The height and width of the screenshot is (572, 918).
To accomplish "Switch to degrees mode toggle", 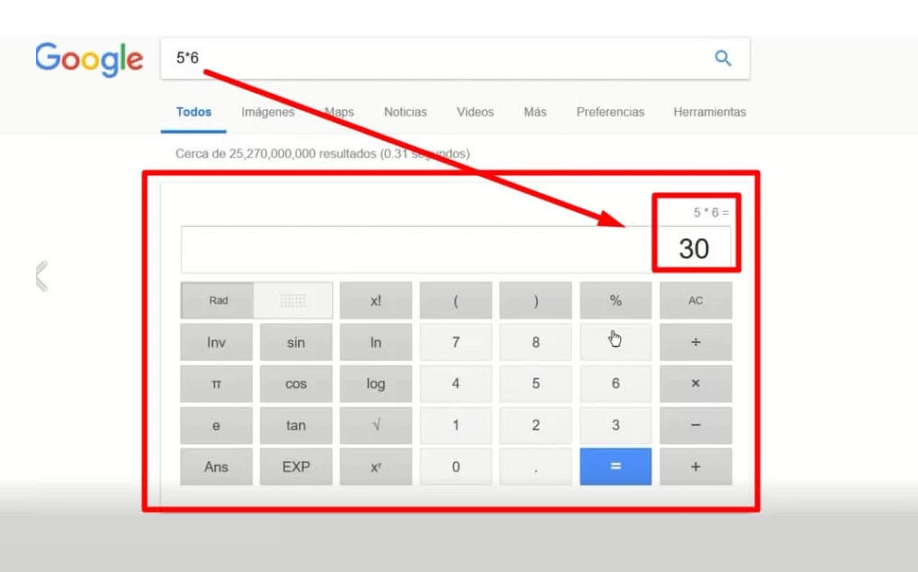I will coord(293,300).
